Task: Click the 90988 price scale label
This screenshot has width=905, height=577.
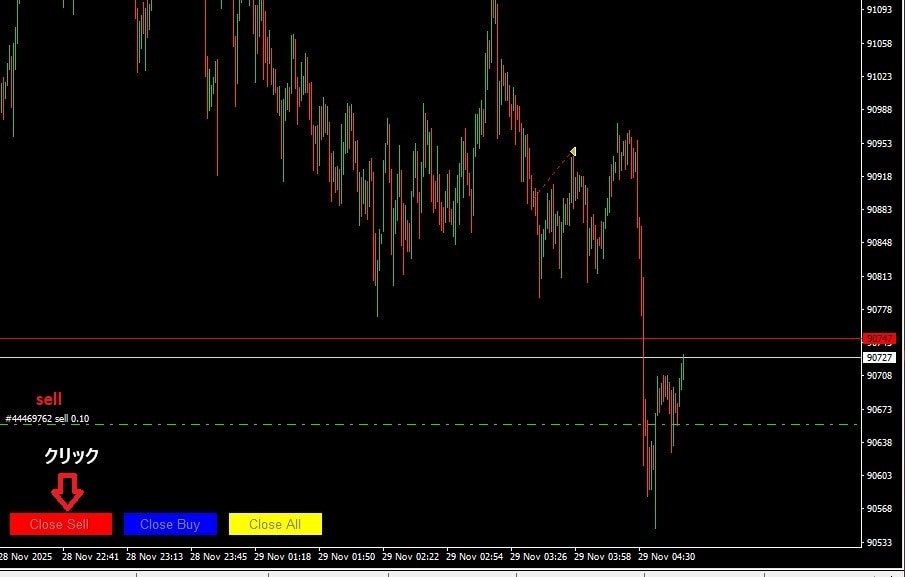Action: point(880,110)
